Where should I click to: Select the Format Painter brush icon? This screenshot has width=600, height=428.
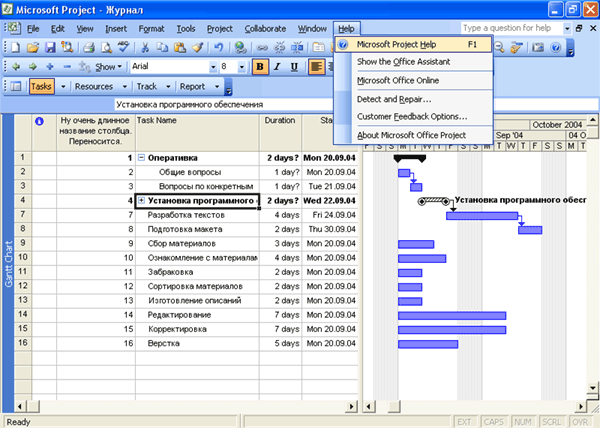(197, 47)
